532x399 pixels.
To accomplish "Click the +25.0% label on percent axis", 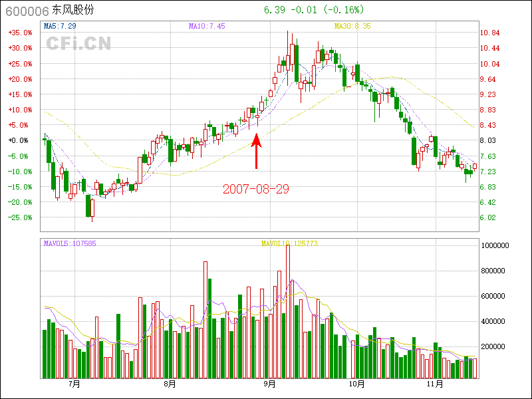I will (21, 64).
